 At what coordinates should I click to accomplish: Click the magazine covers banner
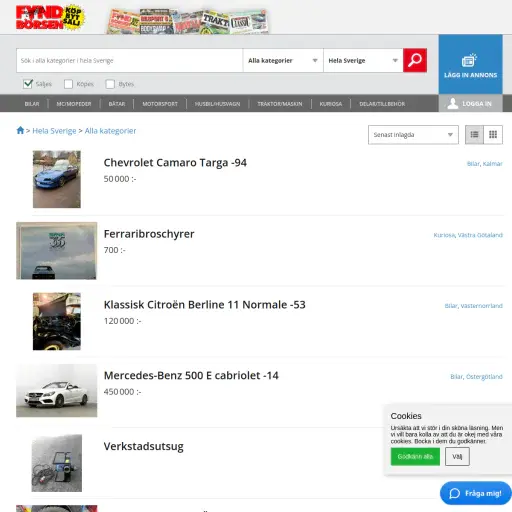188,21
